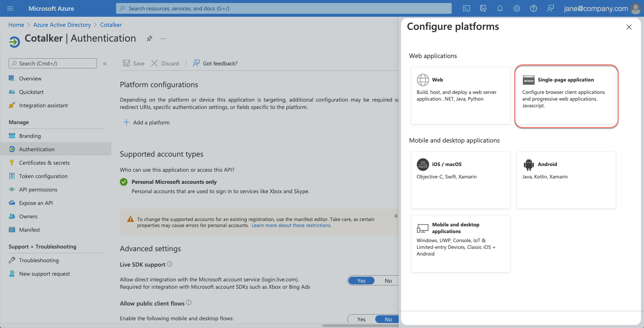Select the Web platform card
This screenshot has width=644, height=328.
tap(460, 96)
